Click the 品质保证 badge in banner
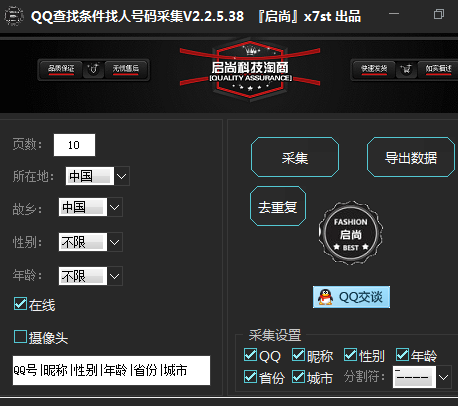This screenshot has height=406, width=458. point(61,69)
